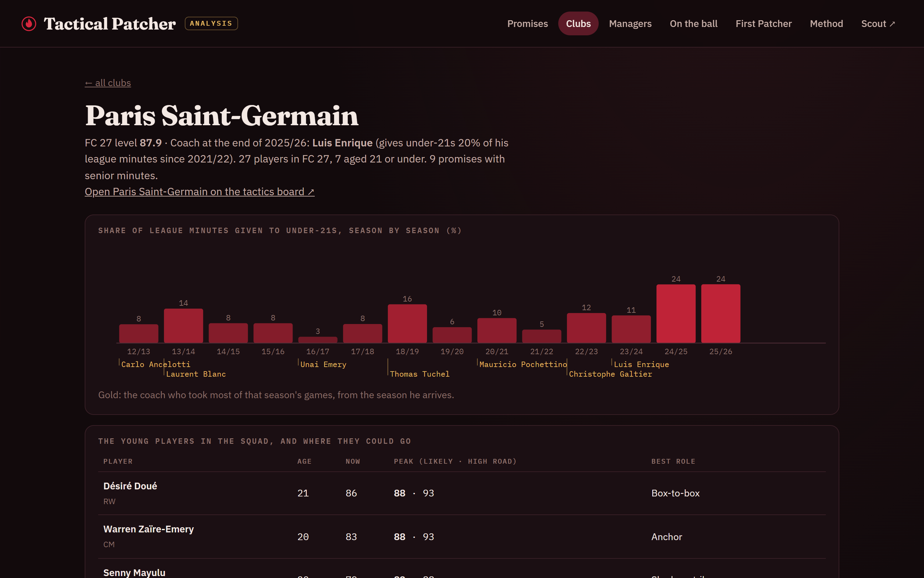Screen dimensions: 924x578
Task: Select the 24/25 season bar
Action: 676,313
